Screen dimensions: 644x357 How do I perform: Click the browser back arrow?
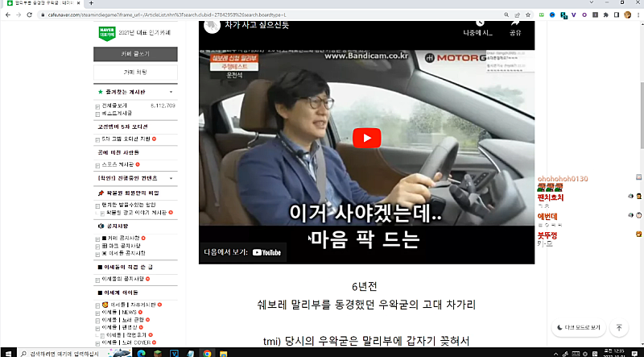click(8, 15)
